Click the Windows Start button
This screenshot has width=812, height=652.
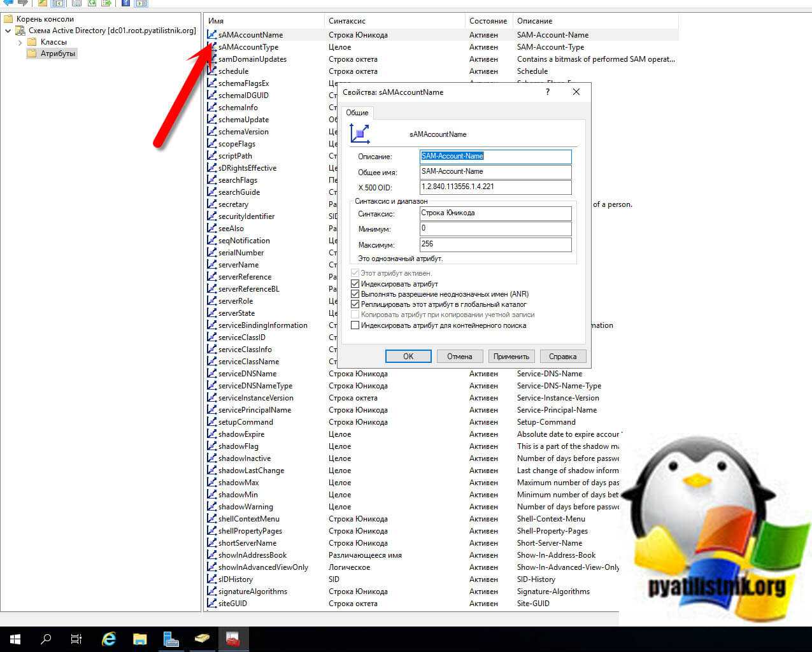[15, 639]
